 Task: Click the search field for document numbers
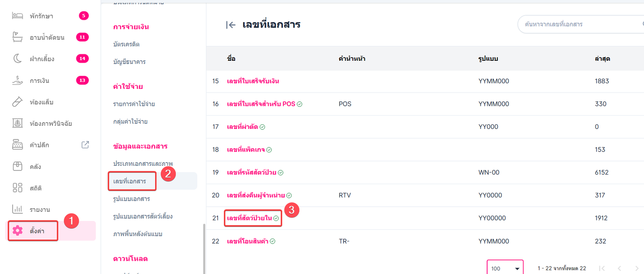click(x=580, y=24)
